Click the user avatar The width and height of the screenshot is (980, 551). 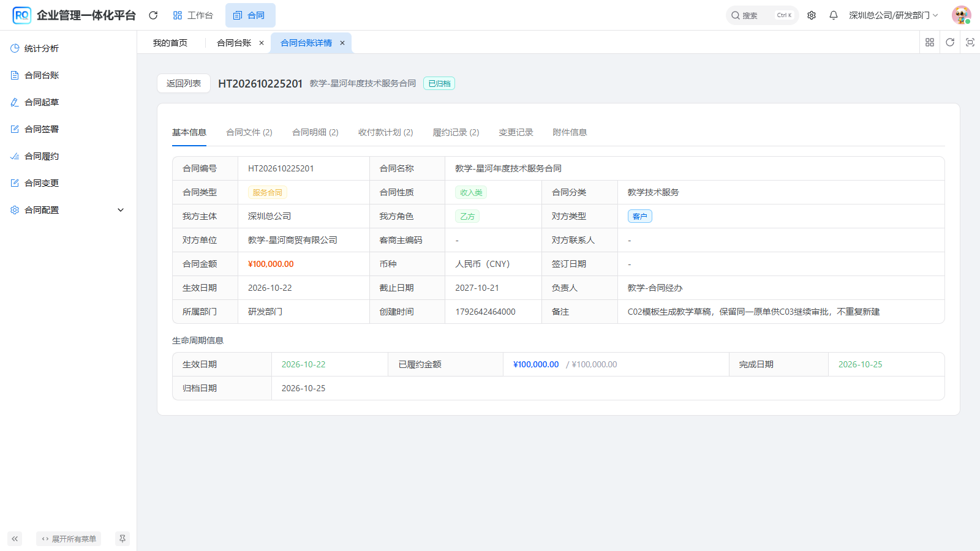point(962,15)
